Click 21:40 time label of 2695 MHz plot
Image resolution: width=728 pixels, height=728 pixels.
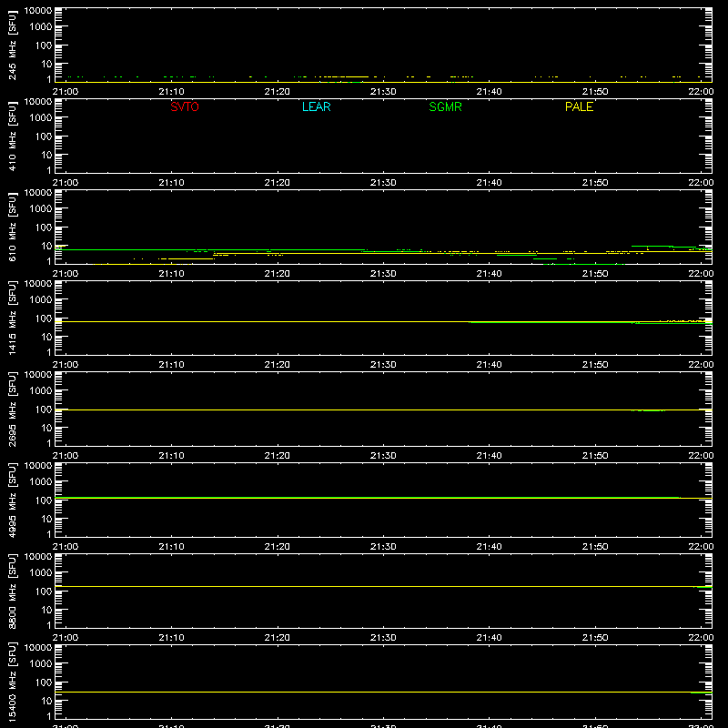click(489, 456)
